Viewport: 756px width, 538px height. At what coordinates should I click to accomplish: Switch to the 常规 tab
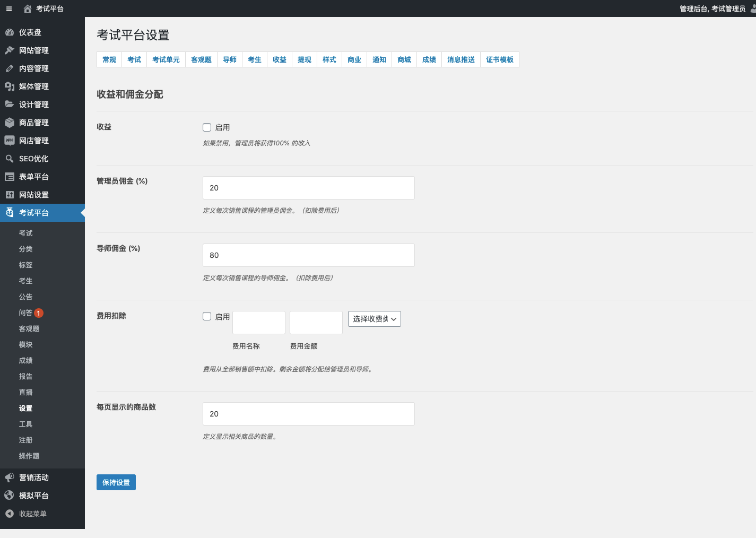109,59
